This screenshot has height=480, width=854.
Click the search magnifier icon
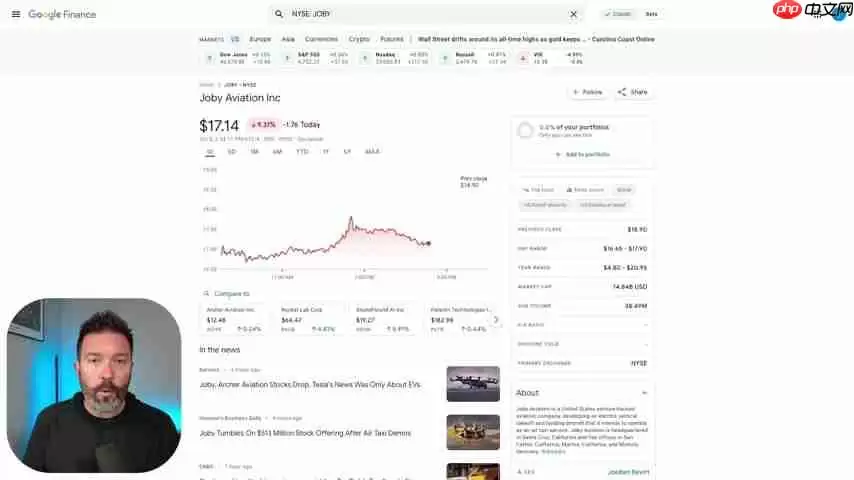click(279, 14)
